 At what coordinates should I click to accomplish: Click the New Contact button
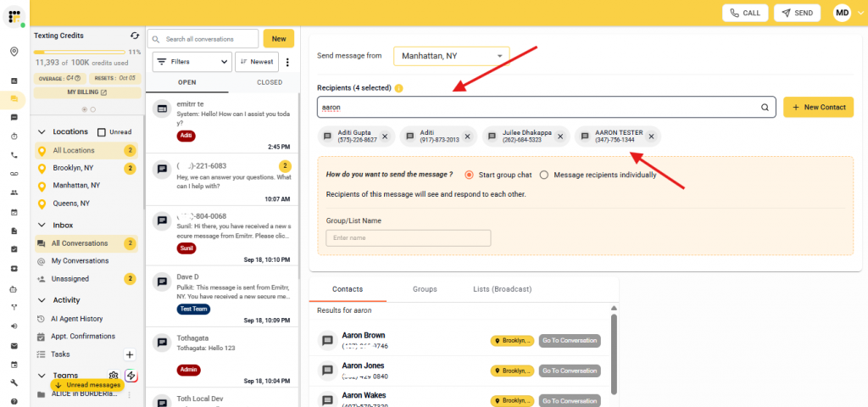tap(817, 108)
